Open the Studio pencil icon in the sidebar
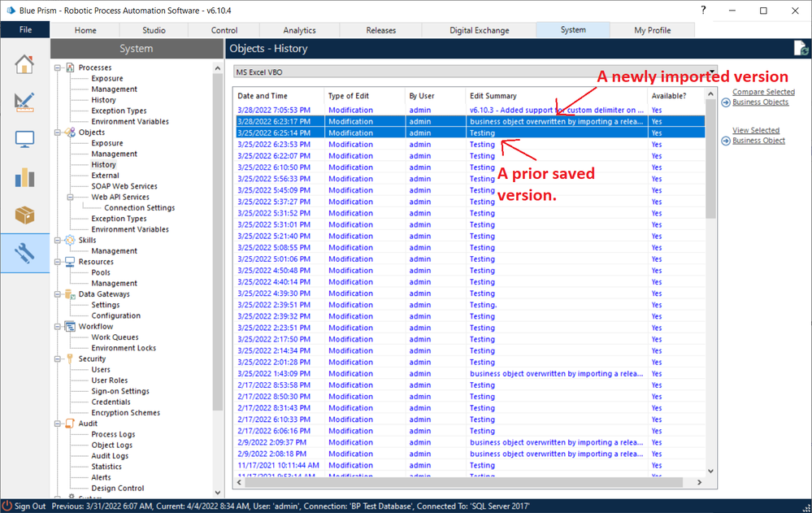812x513 pixels. (x=24, y=102)
